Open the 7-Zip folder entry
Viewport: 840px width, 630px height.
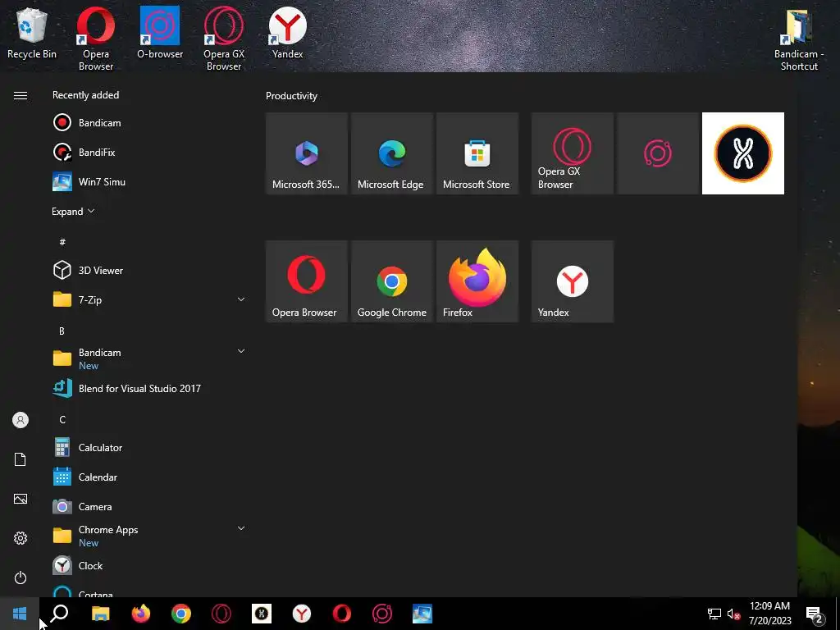click(x=149, y=300)
